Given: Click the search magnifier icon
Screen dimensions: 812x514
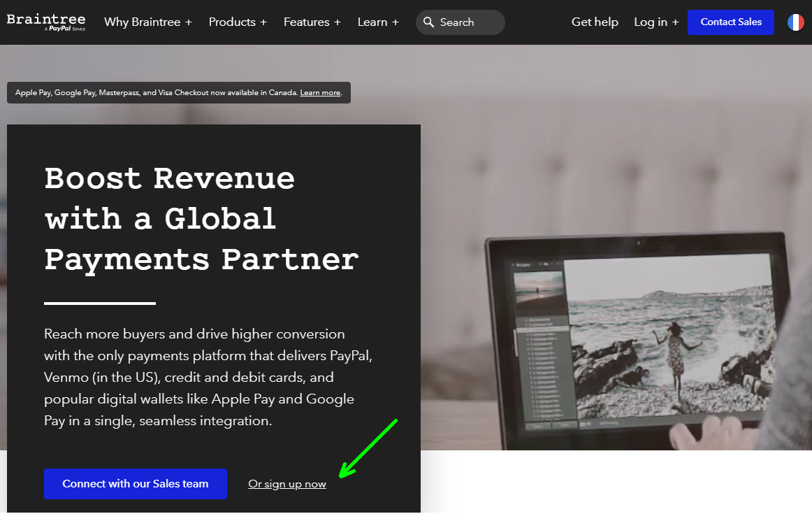Looking at the screenshot, I should 429,22.
